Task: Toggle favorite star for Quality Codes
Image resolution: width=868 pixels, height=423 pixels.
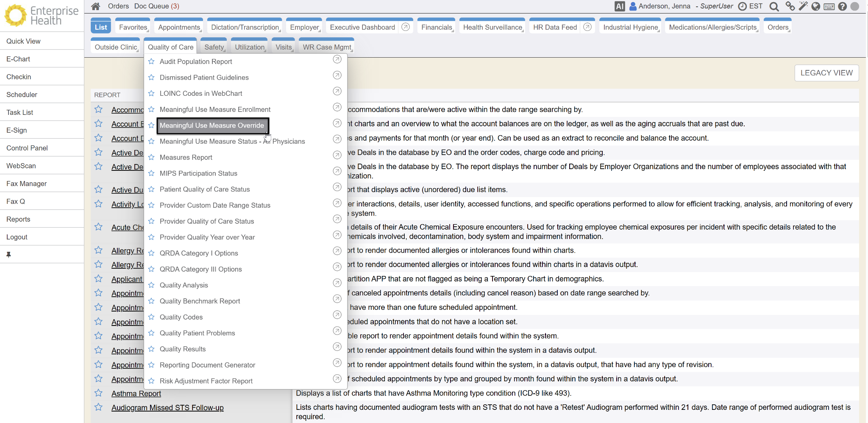Action: coord(151,317)
